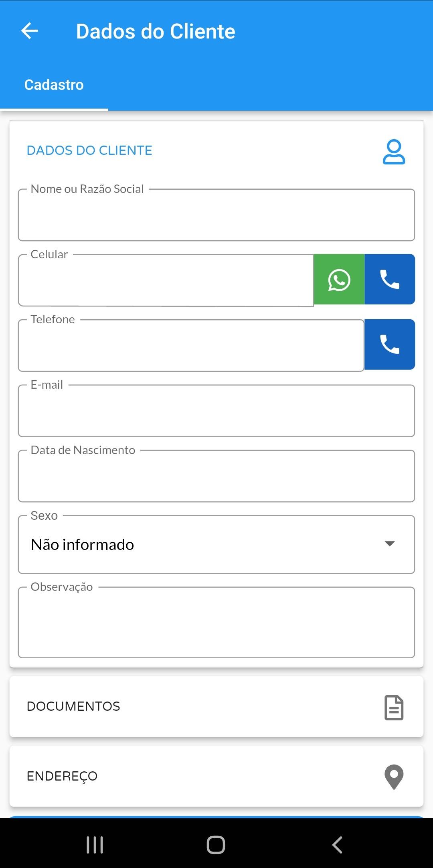This screenshot has width=433, height=868.
Task: Tap the person icon in Dados do Cliente
Action: click(x=394, y=152)
